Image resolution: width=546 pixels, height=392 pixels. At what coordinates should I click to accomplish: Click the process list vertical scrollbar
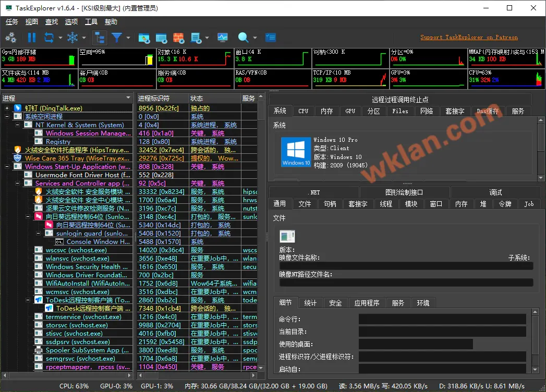261,232
